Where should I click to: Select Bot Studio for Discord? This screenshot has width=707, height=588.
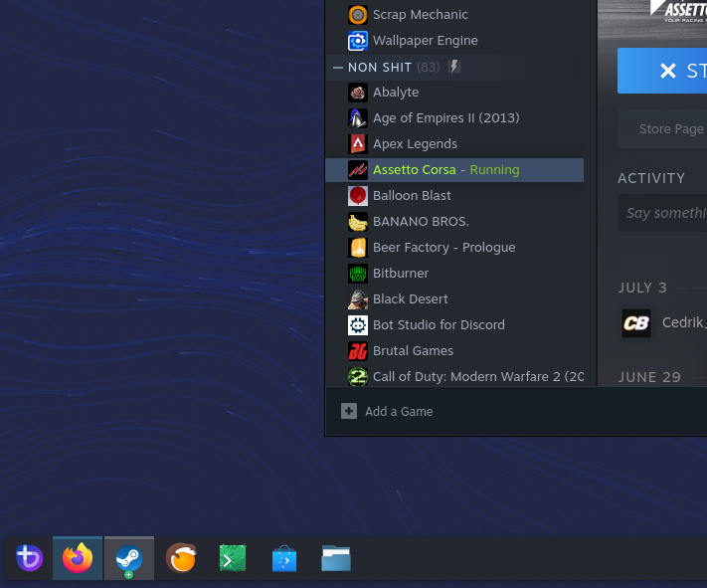454,325
